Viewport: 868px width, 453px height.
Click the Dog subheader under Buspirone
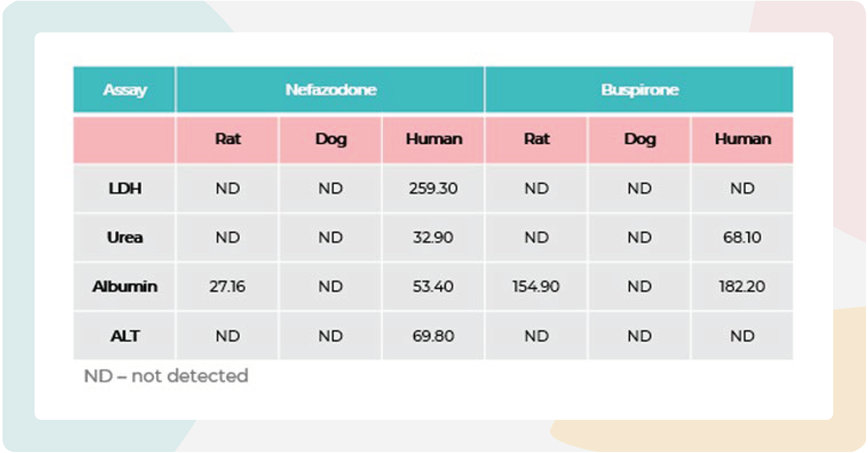coord(639,139)
